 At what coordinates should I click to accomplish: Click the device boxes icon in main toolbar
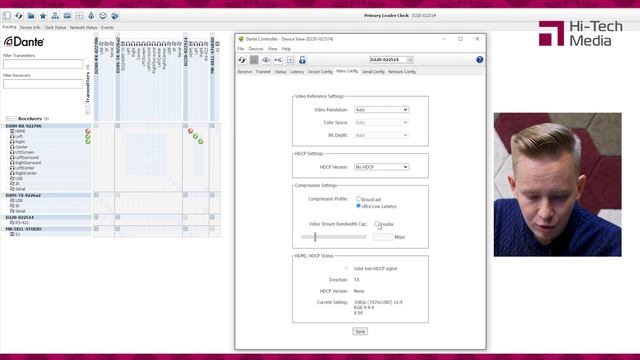[67, 16]
